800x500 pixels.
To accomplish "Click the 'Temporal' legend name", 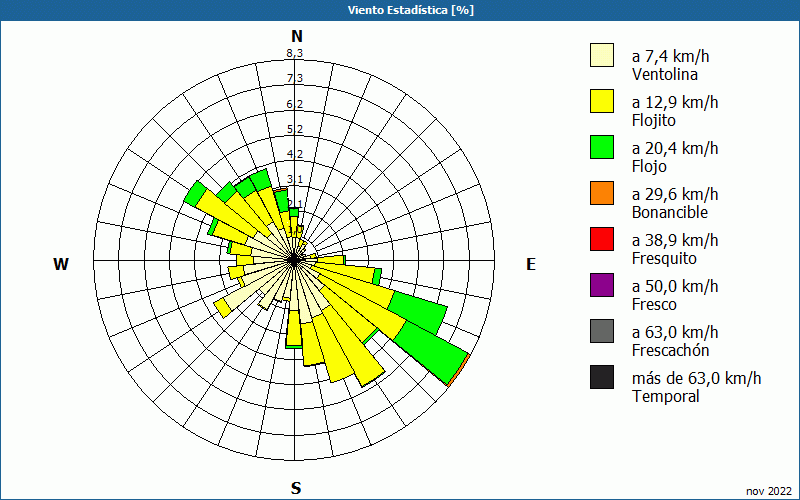I will tap(666, 396).
